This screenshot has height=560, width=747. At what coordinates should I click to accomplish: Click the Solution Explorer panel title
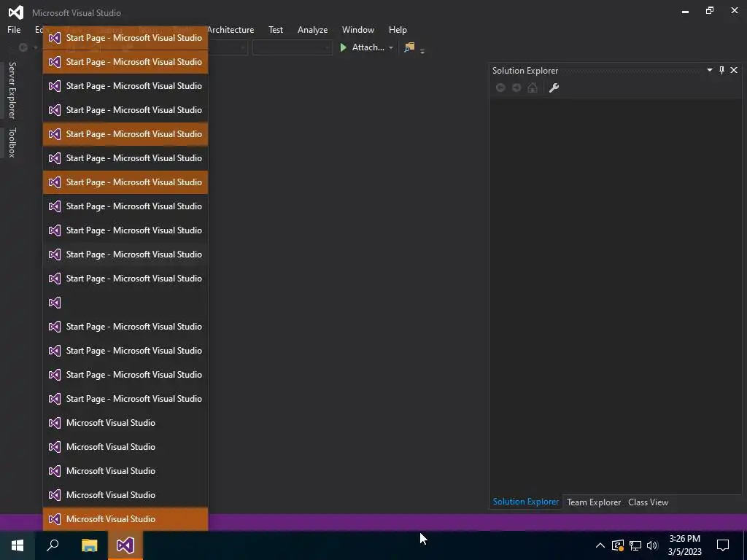coord(525,71)
